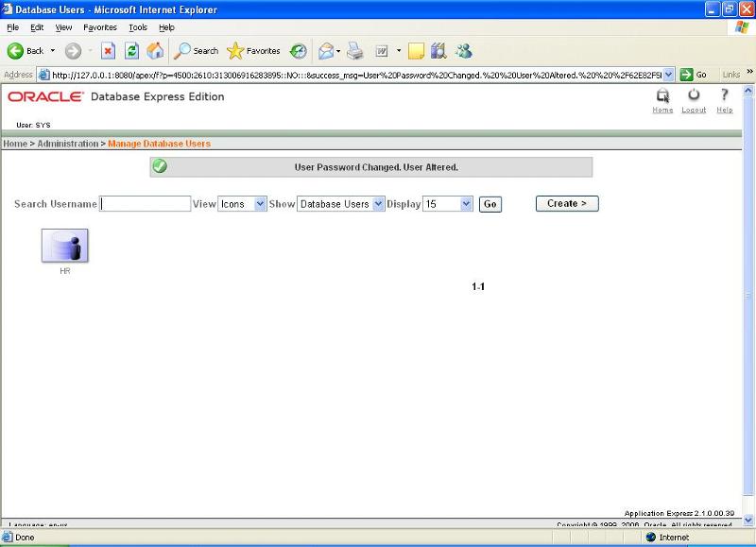Screen dimensions: 756x547
Task: Click the Internet zone status indicator
Action: (668, 537)
